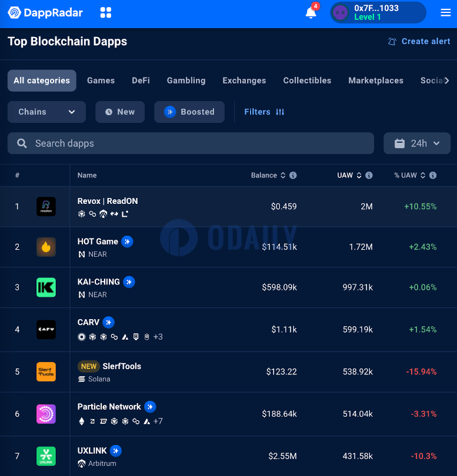Switch to the DeFi tab
This screenshot has width=457, height=476.
click(141, 81)
